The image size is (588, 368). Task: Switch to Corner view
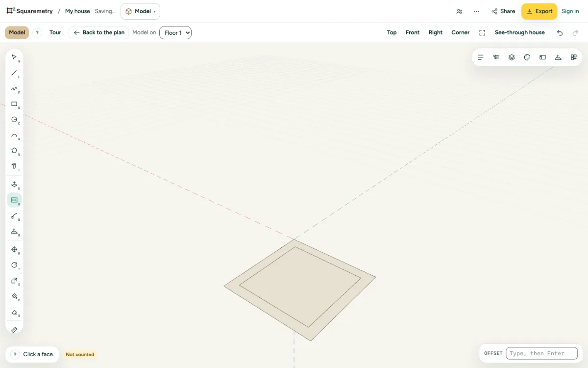pos(461,33)
